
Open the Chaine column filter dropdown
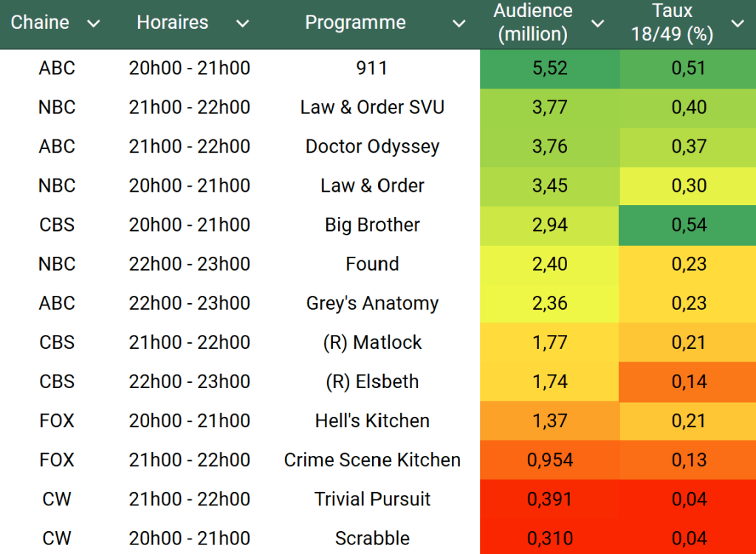pyautogui.click(x=94, y=24)
